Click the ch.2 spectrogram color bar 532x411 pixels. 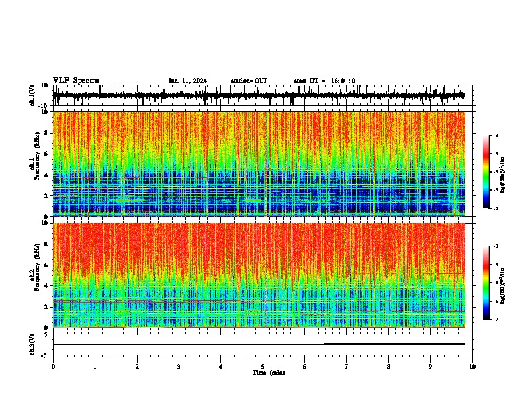pos(486,283)
